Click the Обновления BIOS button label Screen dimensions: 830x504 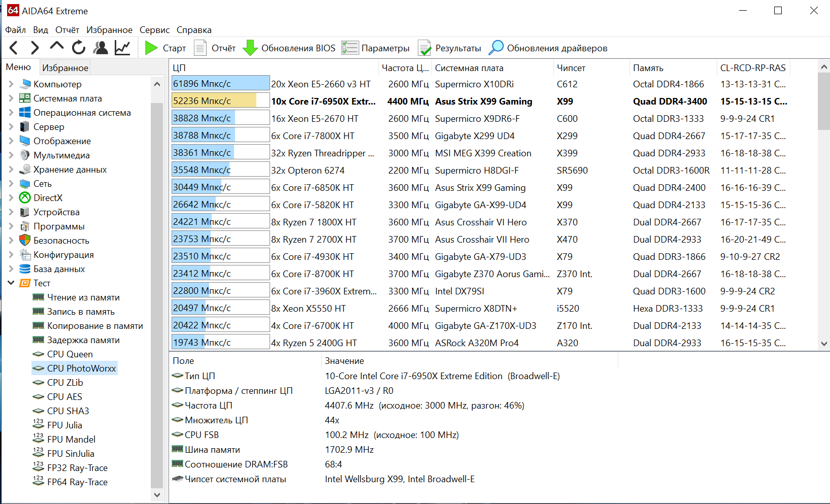pyautogui.click(x=298, y=48)
